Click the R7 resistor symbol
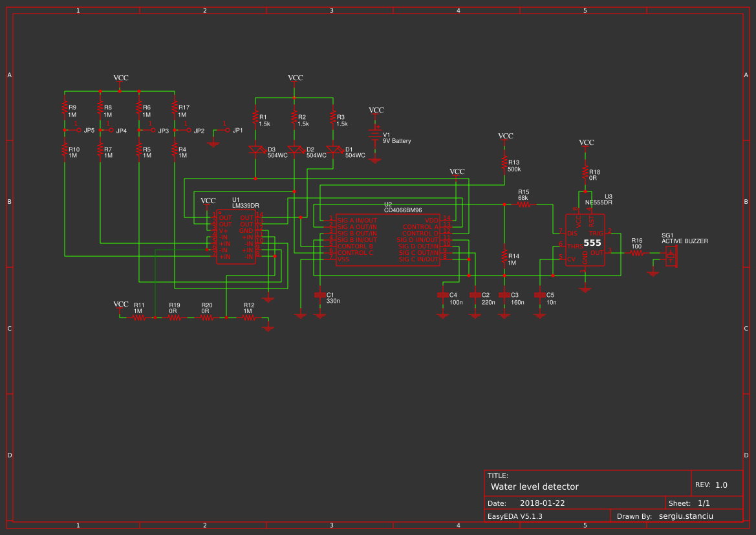The width and height of the screenshot is (756, 535). 100,151
